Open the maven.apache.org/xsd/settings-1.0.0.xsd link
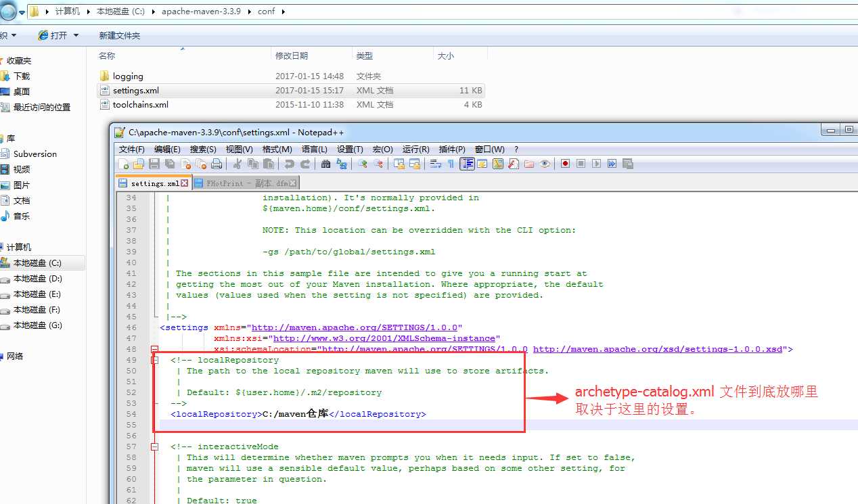858x504 pixels. 658,349
